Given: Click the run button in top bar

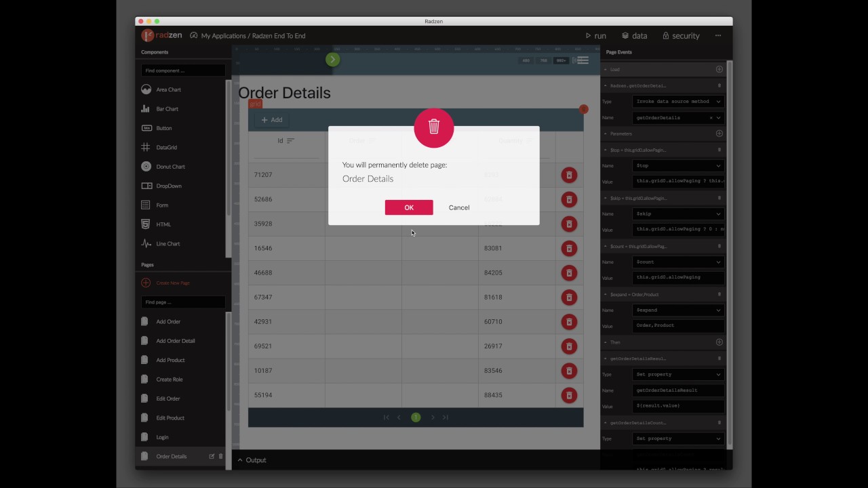Looking at the screenshot, I should [595, 36].
